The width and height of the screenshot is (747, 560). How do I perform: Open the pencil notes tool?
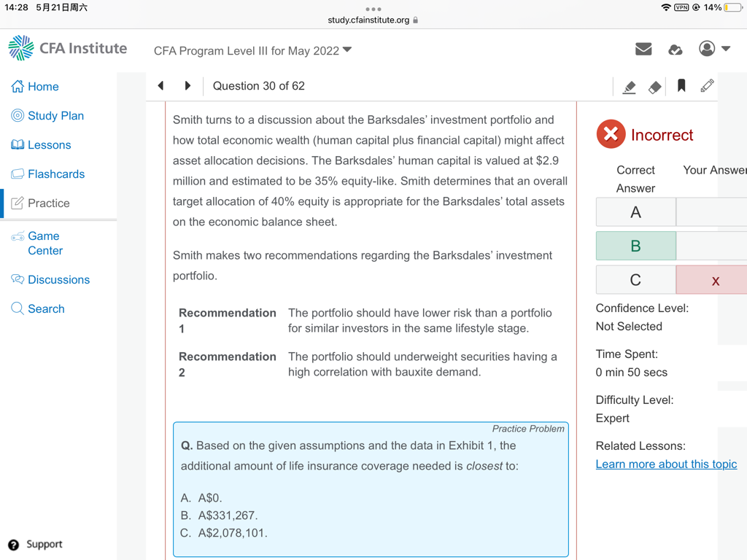pyautogui.click(x=707, y=86)
